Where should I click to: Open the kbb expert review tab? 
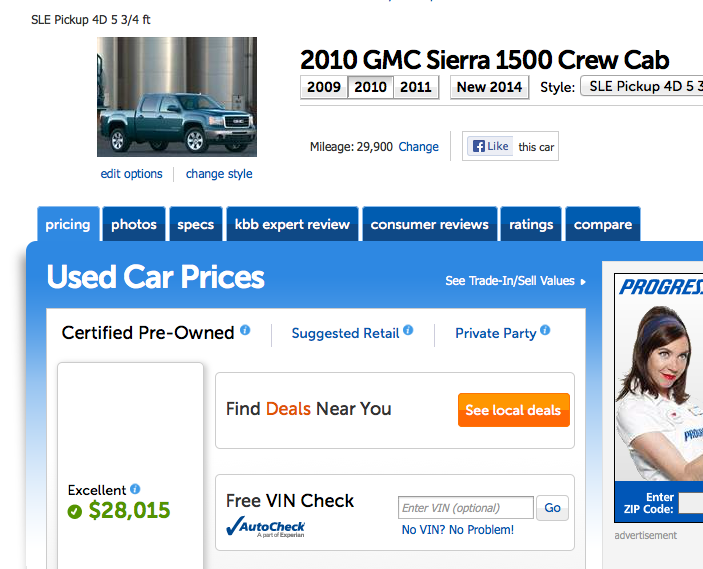292,224
